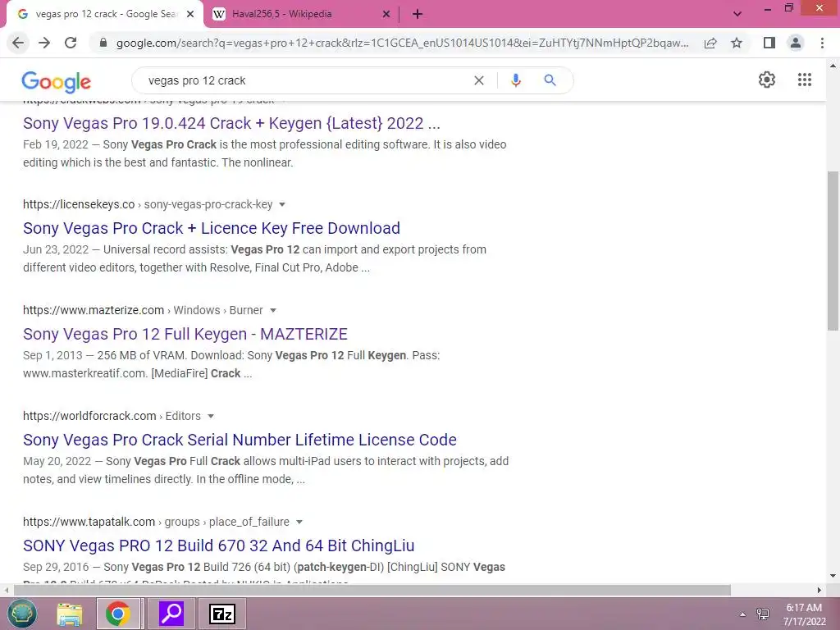Screen dimensions: 840x630
Task: Click the https://licensekeys.co breadcrumb
Action: click(x=79, y=204)
